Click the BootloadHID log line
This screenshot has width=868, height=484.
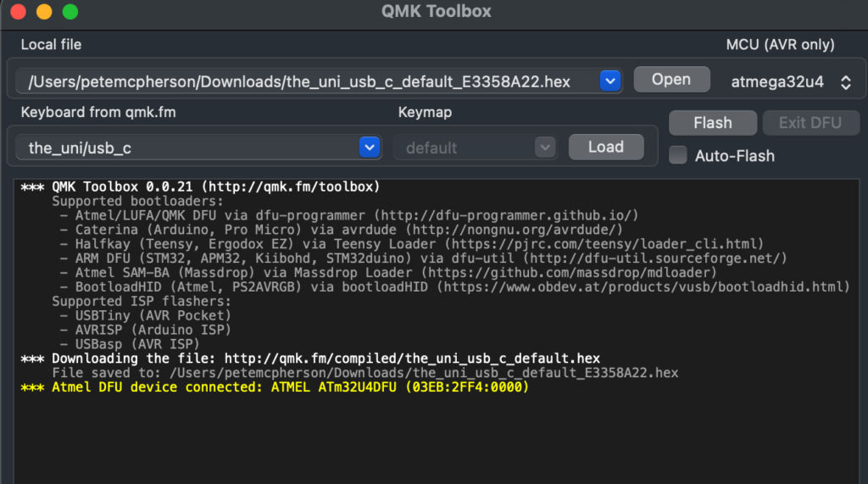tap(455, 287)
